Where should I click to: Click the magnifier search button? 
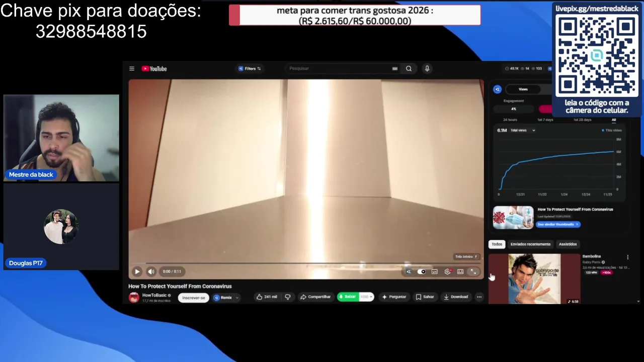(409, 69)
